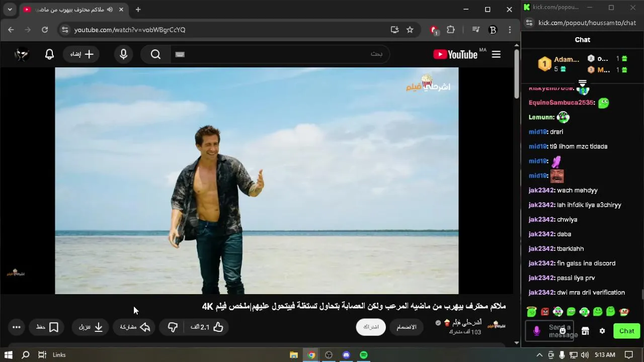Open Windows notification center
644x362 pixels.
click(629, 355)
